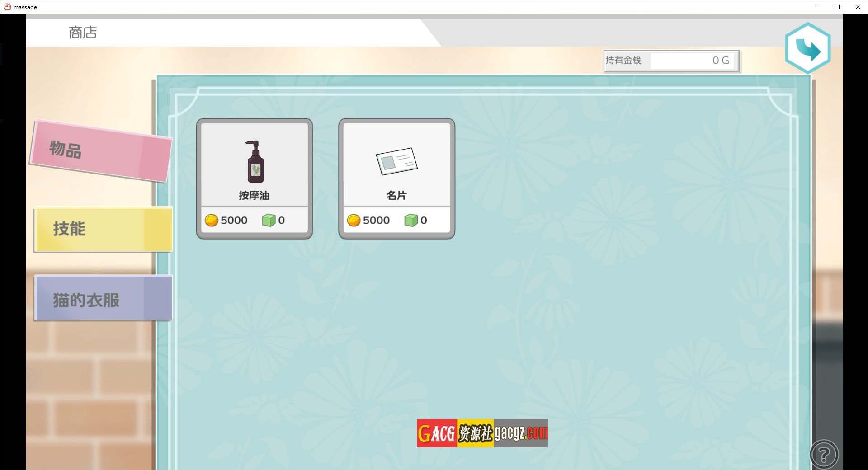Click the massage oil bottle icon
The width and height of the screenshot is (868, 470).
255,162
